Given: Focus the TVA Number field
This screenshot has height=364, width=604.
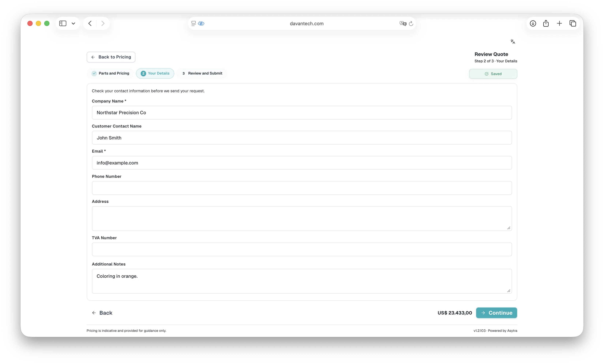Looking at the screenshot, I should [302, 249].
